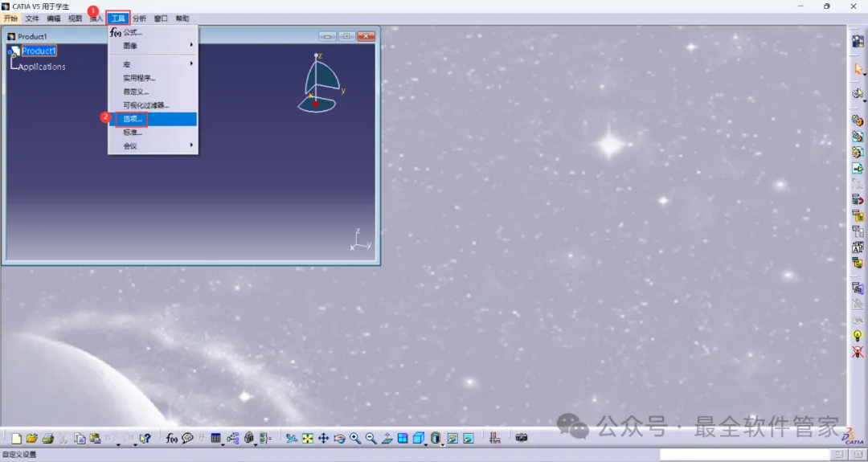This screenshot has width=868, height=462.
Task: Click the Open file folder icon
Action: coord(32,439)
